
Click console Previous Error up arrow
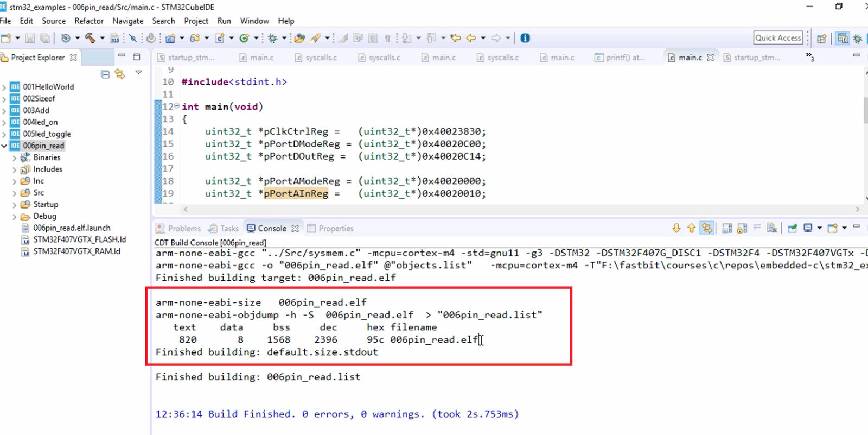[691, 228]
